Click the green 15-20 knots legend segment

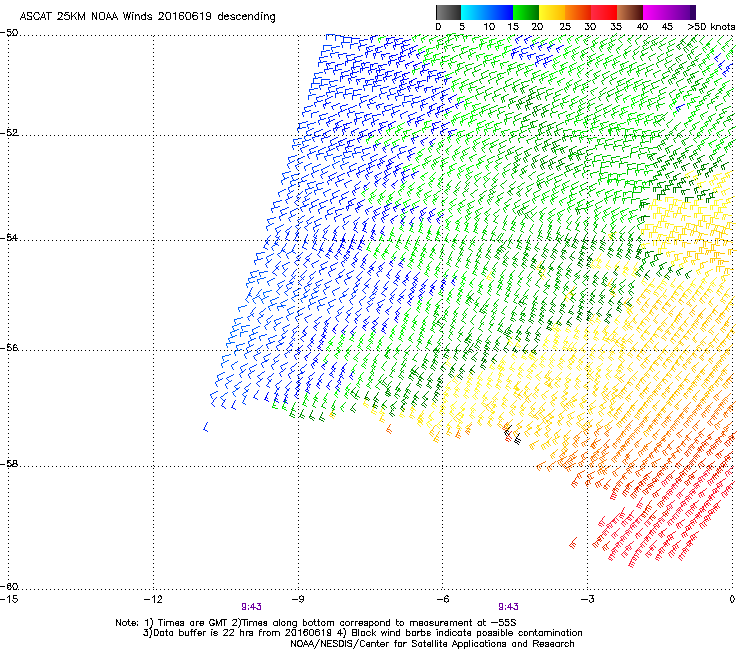coord(526,12)
